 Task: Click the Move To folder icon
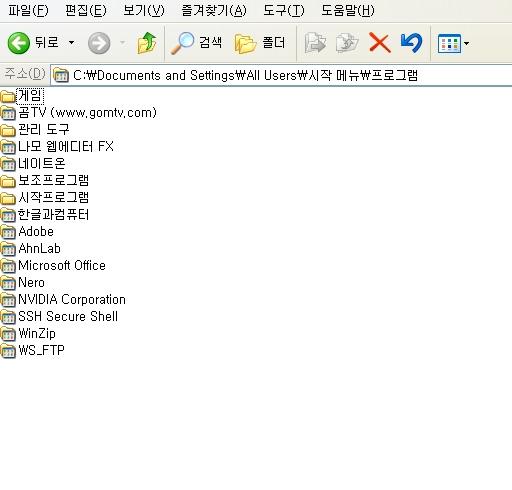tap(315, 43)
